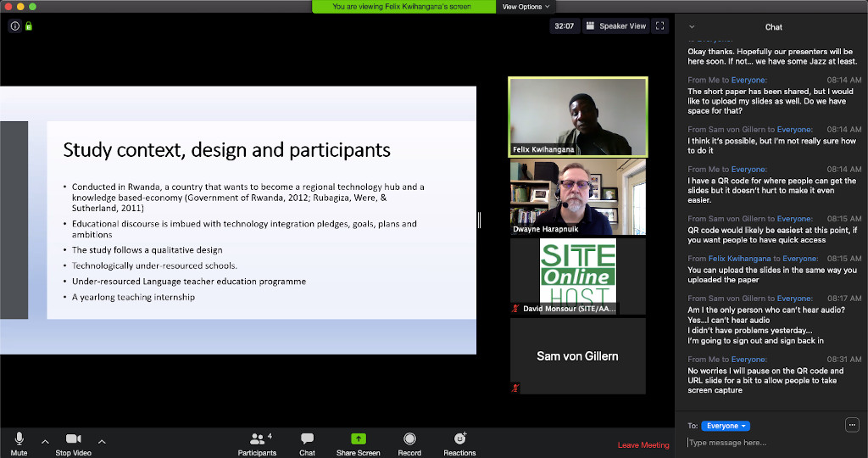Viewport: 868px width, 458px height.
Task: Open the View Options dropdown
Action: pyautogui.click(x=526, y=7)
